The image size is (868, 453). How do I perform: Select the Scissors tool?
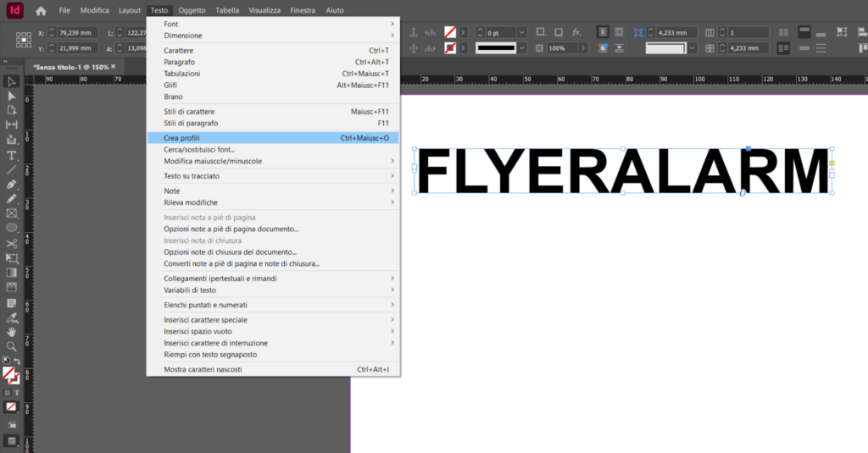point(12,243)
